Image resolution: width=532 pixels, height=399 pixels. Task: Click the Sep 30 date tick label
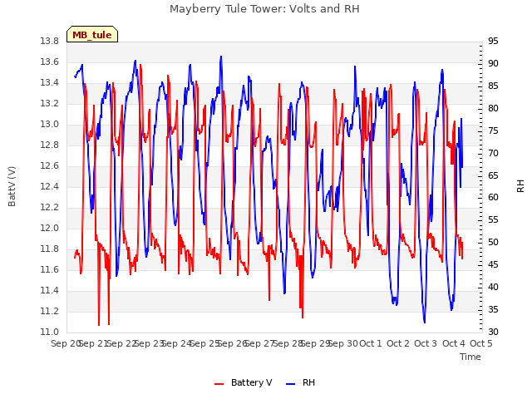tap(343, 343)
